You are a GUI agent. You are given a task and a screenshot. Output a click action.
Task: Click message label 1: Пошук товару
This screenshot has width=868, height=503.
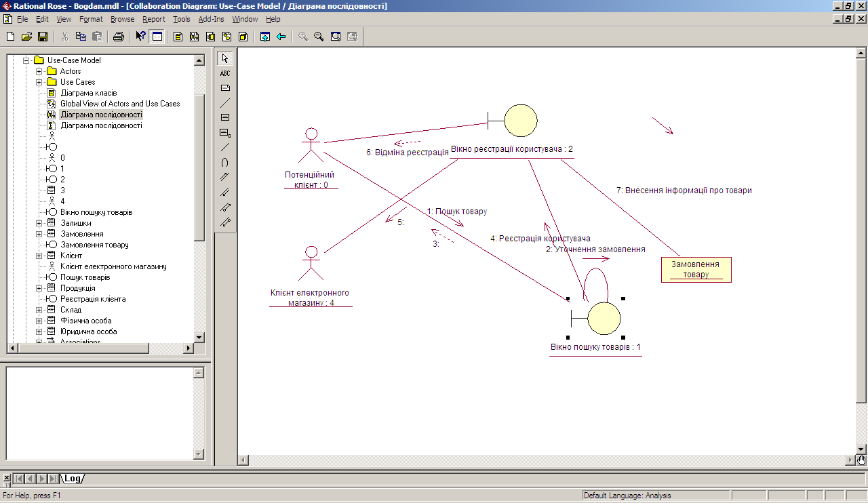(456, 212)
